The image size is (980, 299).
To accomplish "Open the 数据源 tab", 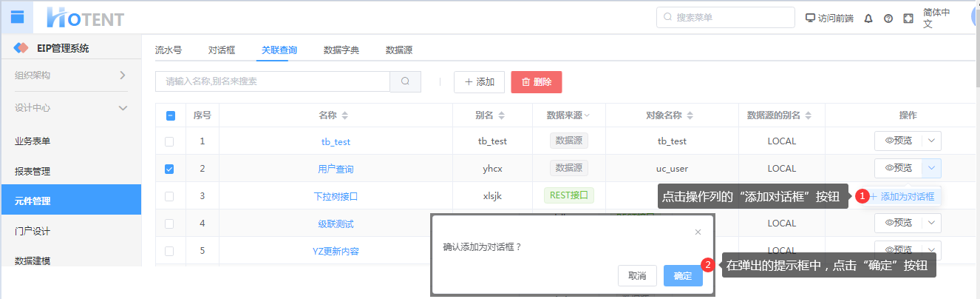I will 399,50.
